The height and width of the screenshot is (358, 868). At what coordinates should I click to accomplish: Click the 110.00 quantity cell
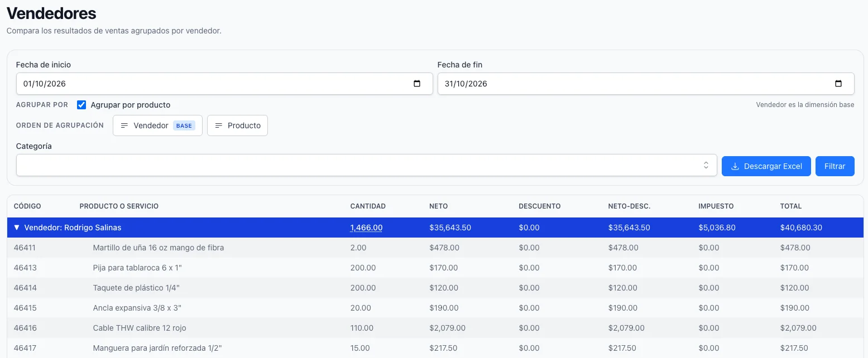pos(362,328)
